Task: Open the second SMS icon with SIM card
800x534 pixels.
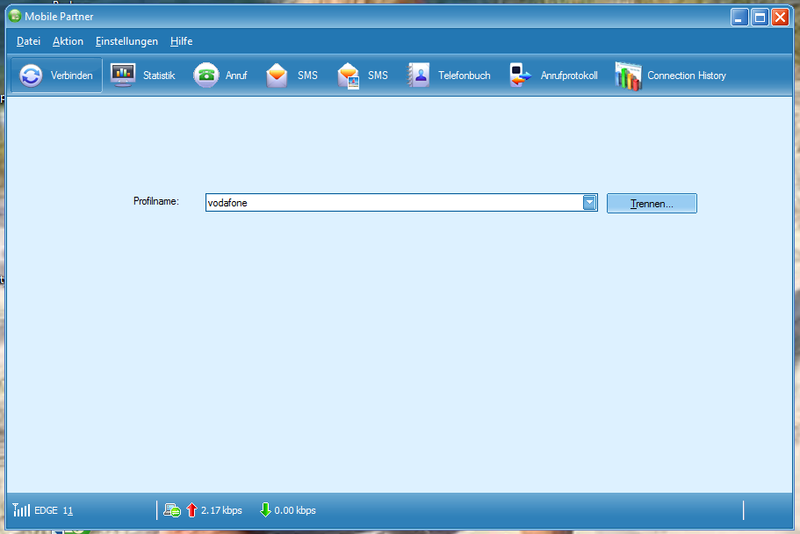Action: (x=348, y=76)
